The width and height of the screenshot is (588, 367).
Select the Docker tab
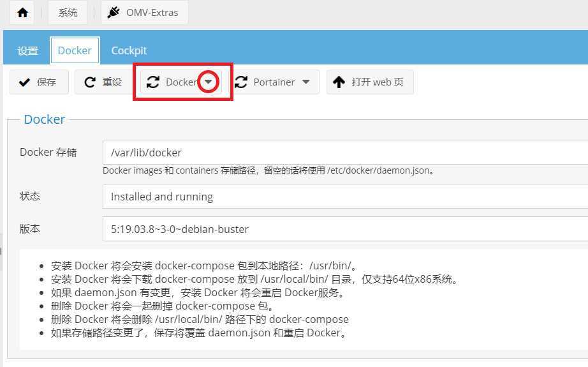[75, 50]
